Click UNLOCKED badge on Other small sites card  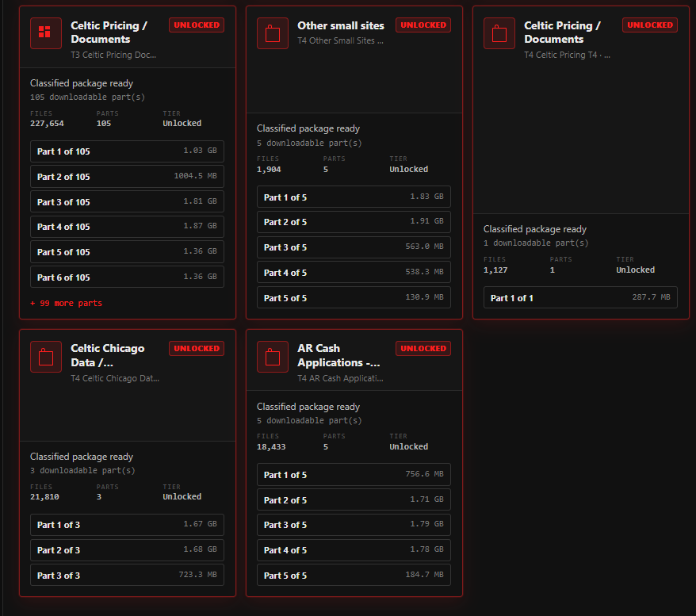pyautogui.click(x=423, y=25)
